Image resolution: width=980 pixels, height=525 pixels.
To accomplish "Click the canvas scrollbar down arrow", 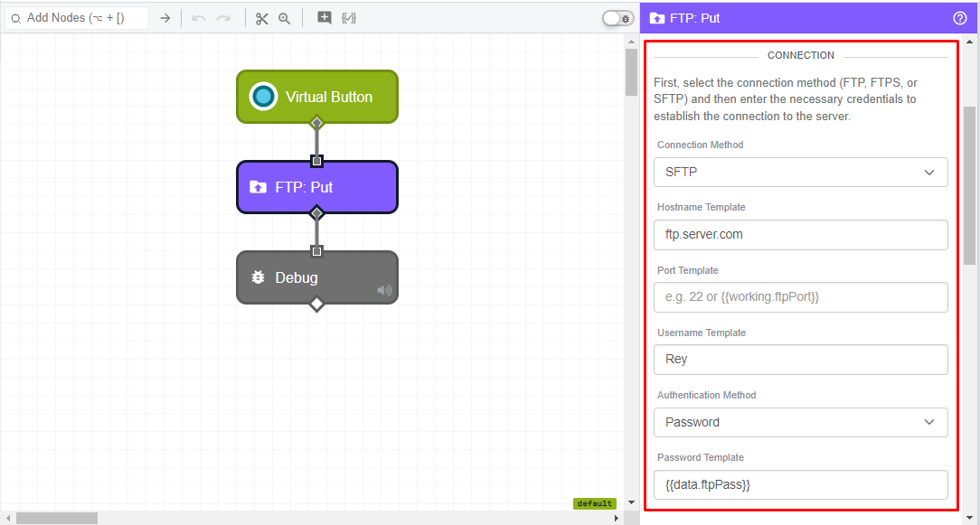I will point(631,502).
